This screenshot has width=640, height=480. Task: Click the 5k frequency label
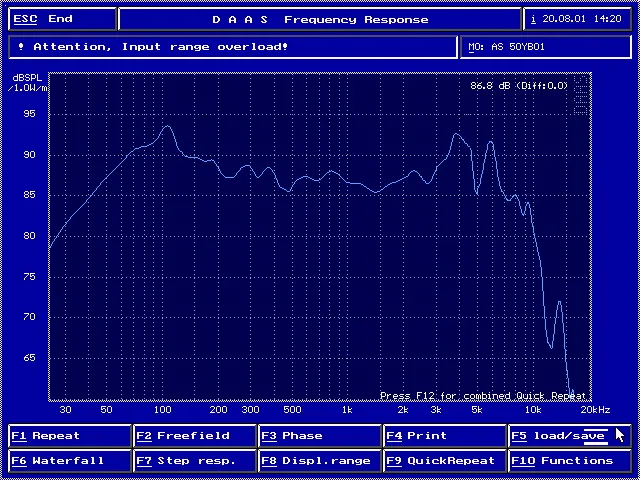coord(477,410)
